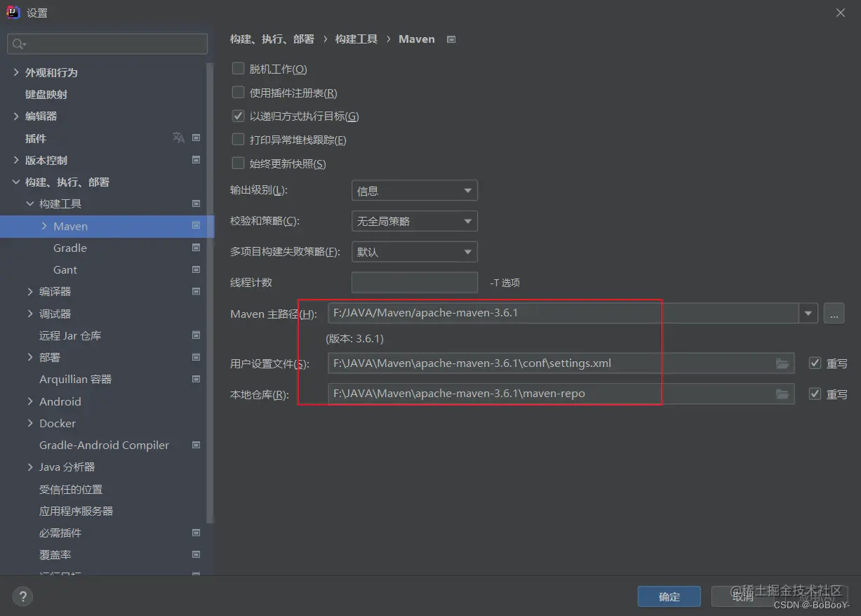Select 受信任的位置 in settings tree
Image resolution: width=861 pixels, height=616 pixels.
(71, 489)
